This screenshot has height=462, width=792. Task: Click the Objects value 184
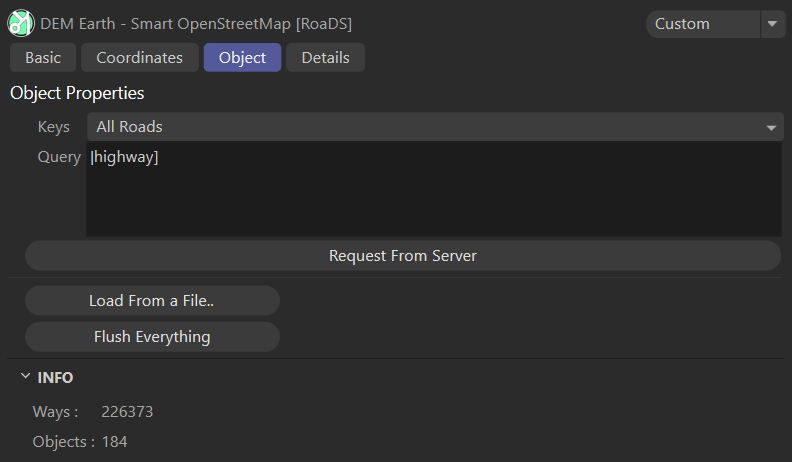click(x=115, y=442)
